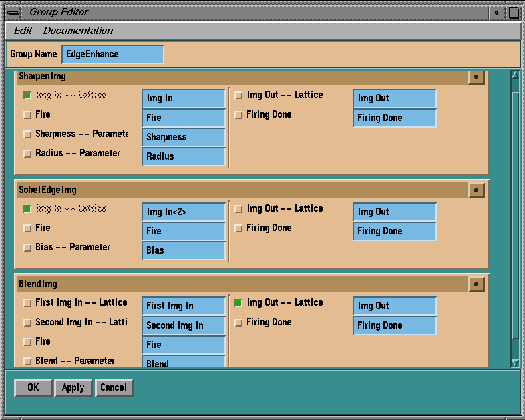Viewport: 525px width, 420px height.
Task: Open the Documentation menu
Action: (x=78, y=31)
